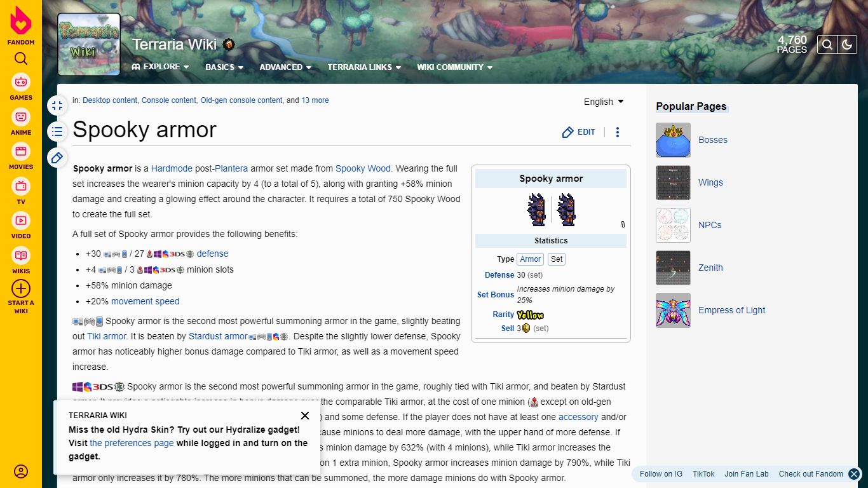Follow the Plantera link
This screenshot has height=488, width=868.
click(x=231, y=168)
